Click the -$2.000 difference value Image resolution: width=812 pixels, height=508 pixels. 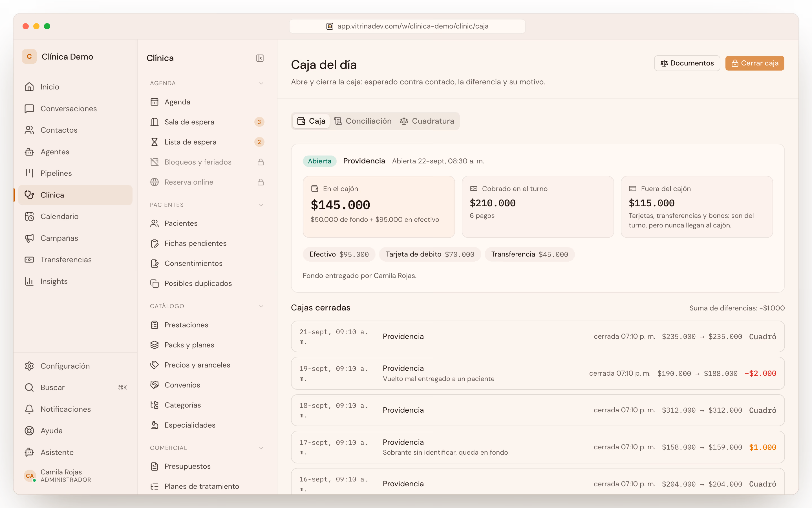click(x=760, y=373)
